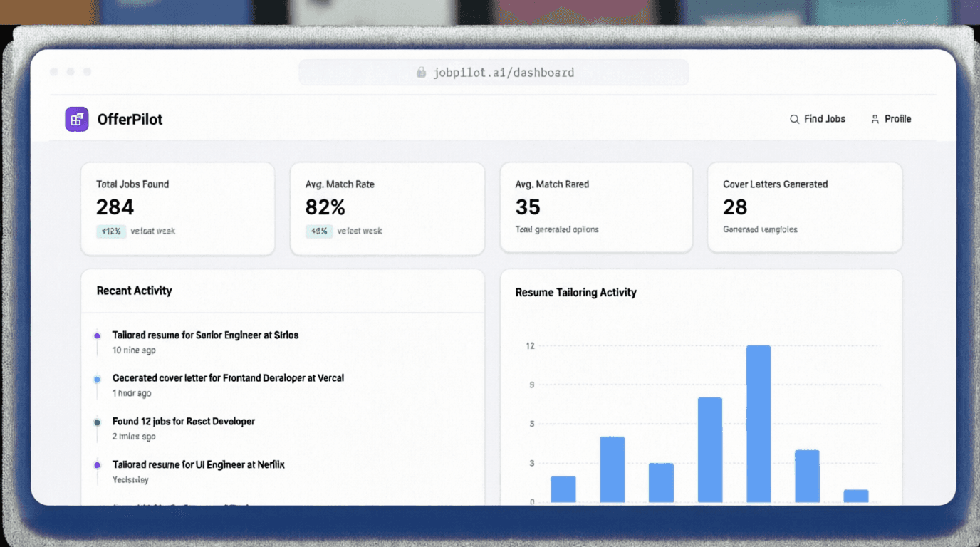Click the Resume Tailoring Activity heading
The image size is (980, 547).
pos(576,293)
